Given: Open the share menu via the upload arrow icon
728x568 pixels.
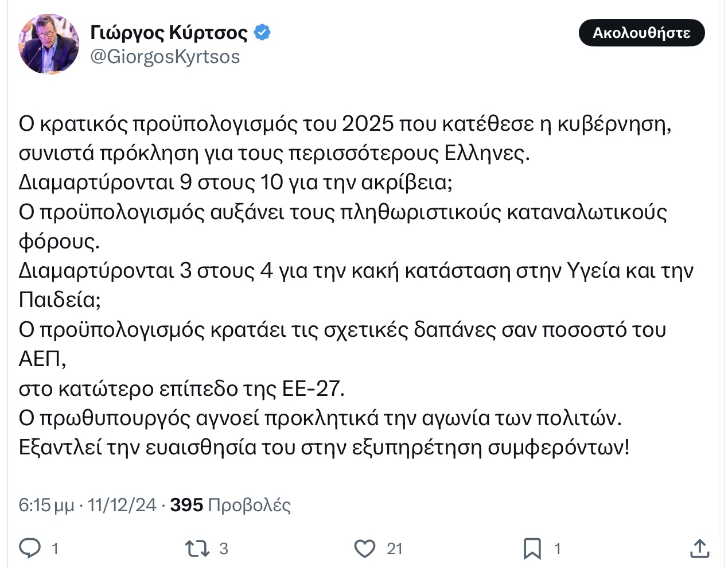Looking at the screenshot, I should click(699, 548).
